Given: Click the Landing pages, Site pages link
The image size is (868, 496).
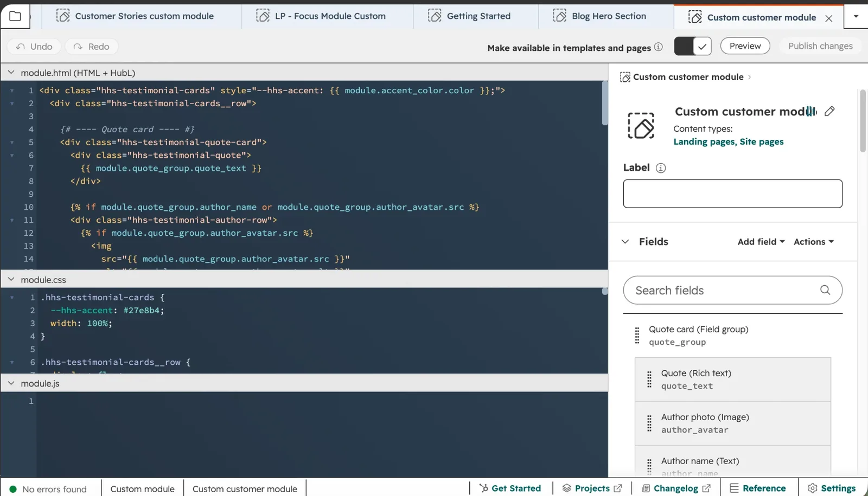Looking at the screenshot, I should coord(728,141).
